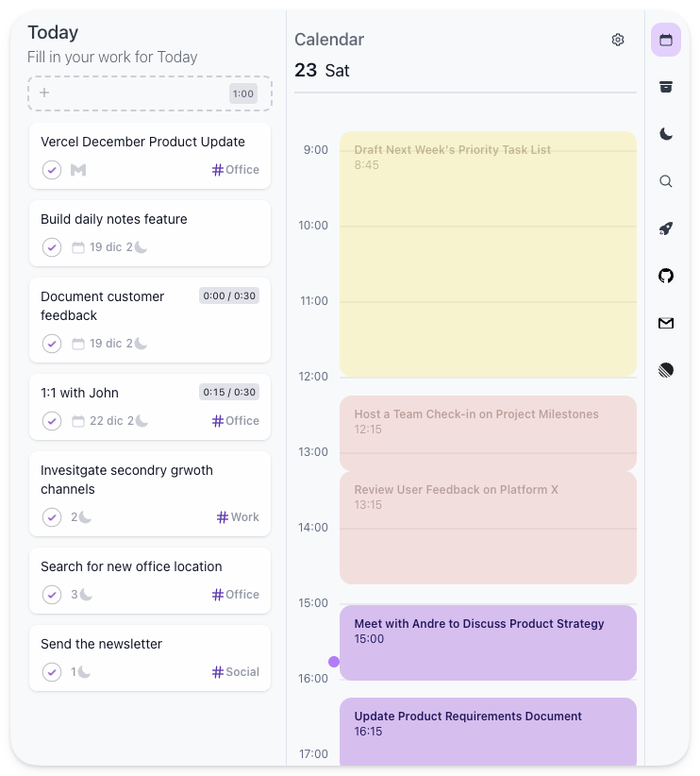Click 19 dic date on Build daily notes
700x776 pixels.
pyautogui.click(x=106, y=247)
